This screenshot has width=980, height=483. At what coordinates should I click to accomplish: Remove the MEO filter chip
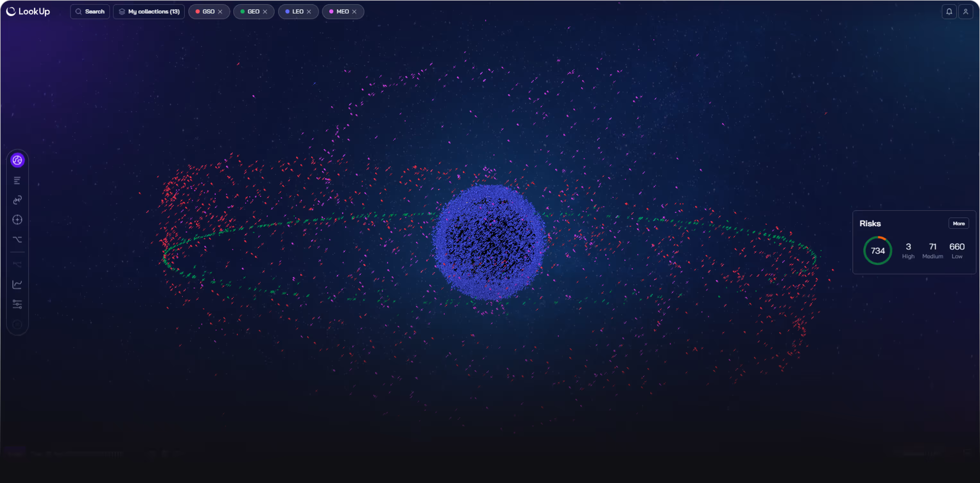(354, 12)
